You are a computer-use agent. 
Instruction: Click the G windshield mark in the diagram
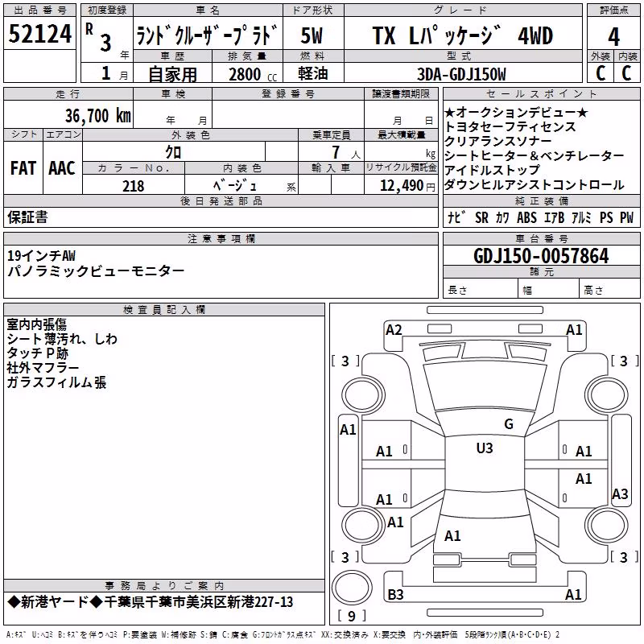click(x=509, y=424)
